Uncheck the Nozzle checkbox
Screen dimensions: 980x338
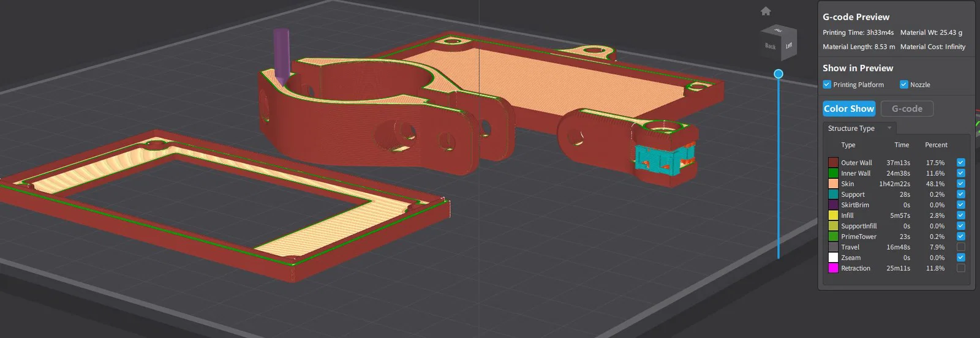click(903, 85)
